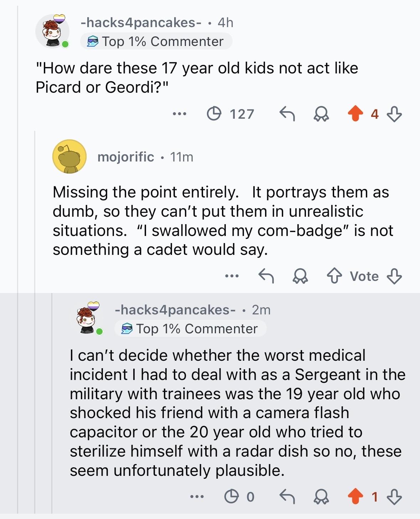Downvote the Sergeant trainees comment

[394, 496]
